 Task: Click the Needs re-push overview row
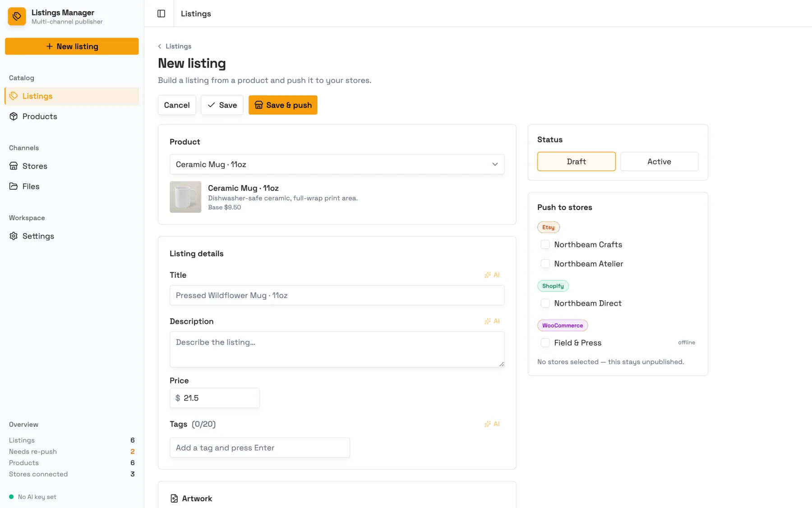(72, 451)
